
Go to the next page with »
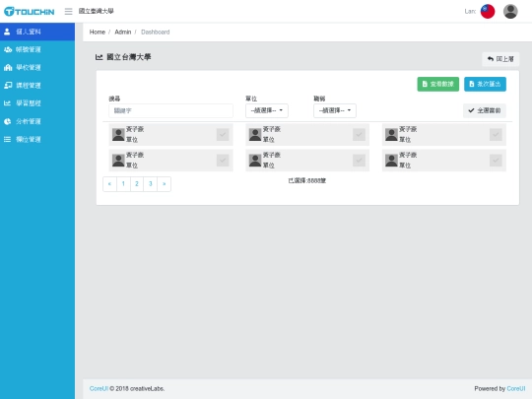[x=165, y=184]
